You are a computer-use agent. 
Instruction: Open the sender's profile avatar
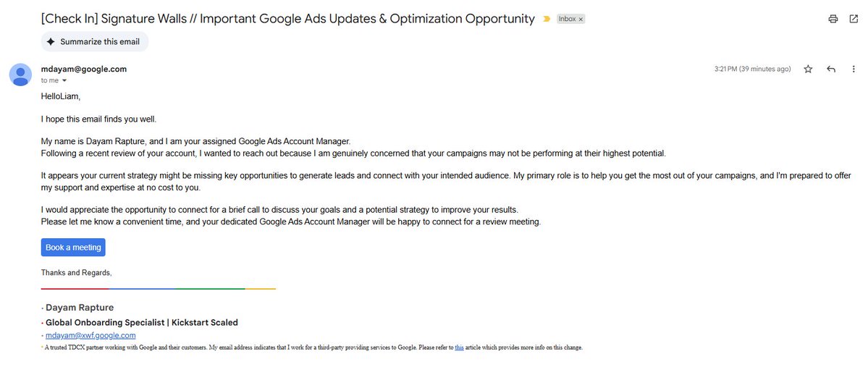[20, 75]
